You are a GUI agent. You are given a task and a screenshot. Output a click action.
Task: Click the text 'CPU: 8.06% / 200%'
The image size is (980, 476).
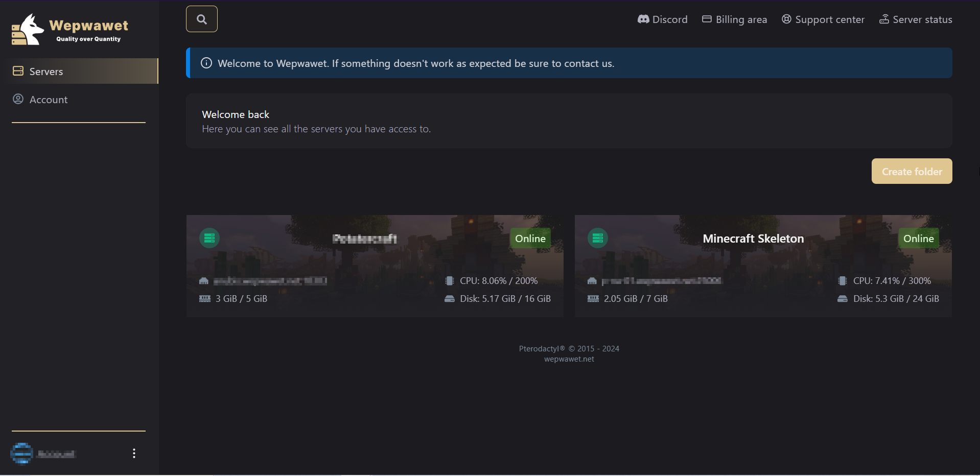tap(499, 281)
